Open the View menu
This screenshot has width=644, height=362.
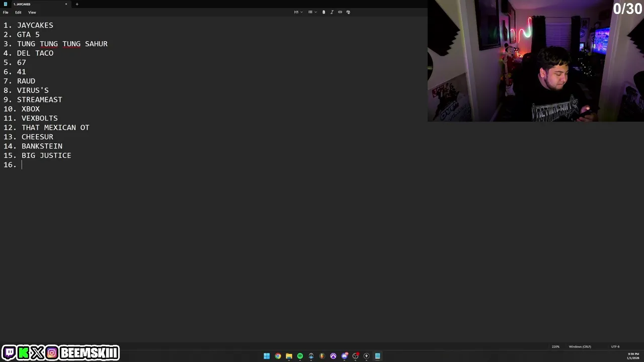point(32,12)
